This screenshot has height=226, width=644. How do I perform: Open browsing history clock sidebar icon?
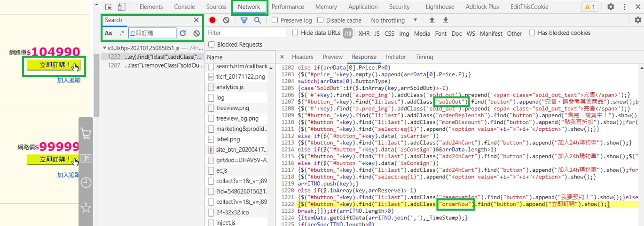click(x=86, y=183)
